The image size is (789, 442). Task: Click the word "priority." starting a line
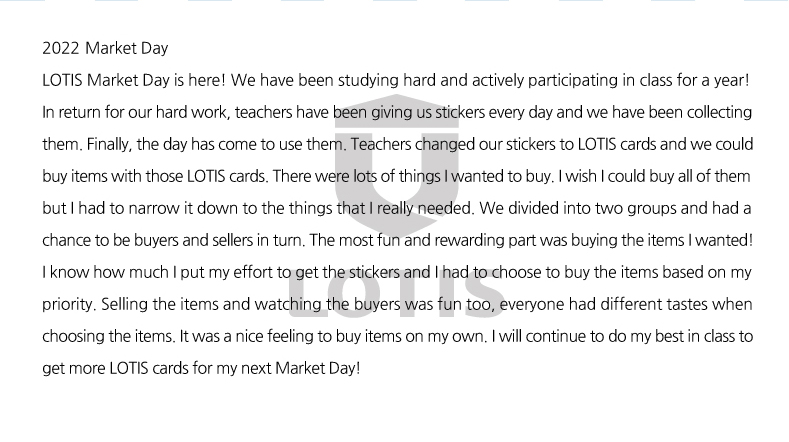click(x=69, y=305)
